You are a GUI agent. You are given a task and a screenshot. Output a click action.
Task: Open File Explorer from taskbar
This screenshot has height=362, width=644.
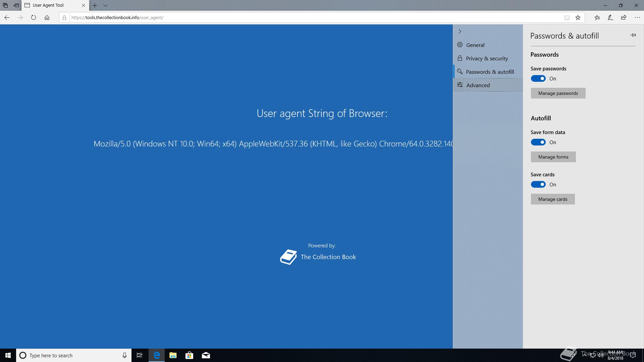click(173, 355)
